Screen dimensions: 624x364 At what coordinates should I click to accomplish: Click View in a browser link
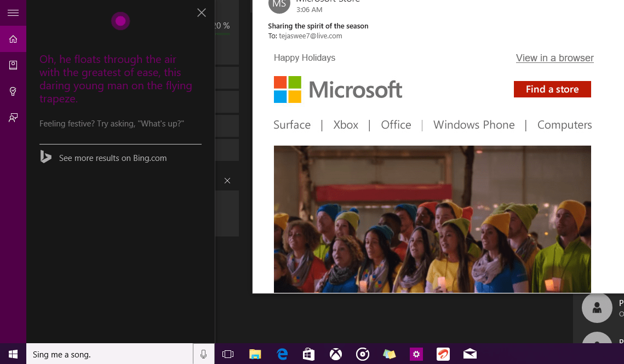point(555,58)
